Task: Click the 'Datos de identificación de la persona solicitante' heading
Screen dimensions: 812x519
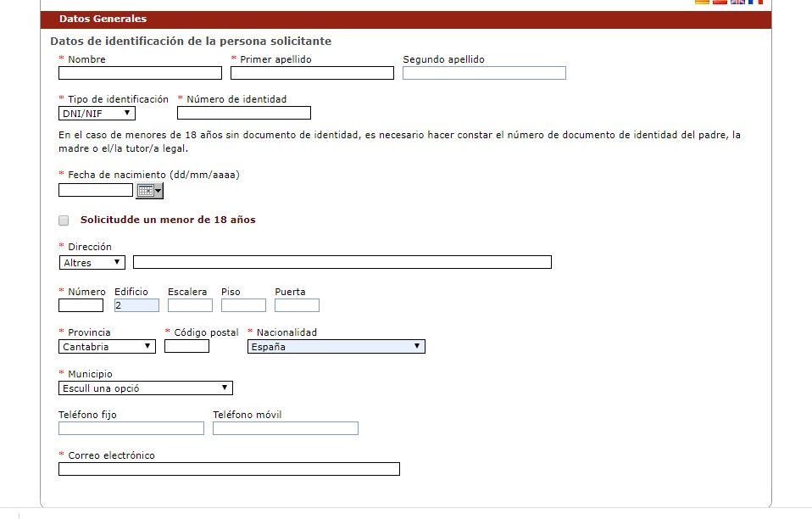Action: click(191, 41)
